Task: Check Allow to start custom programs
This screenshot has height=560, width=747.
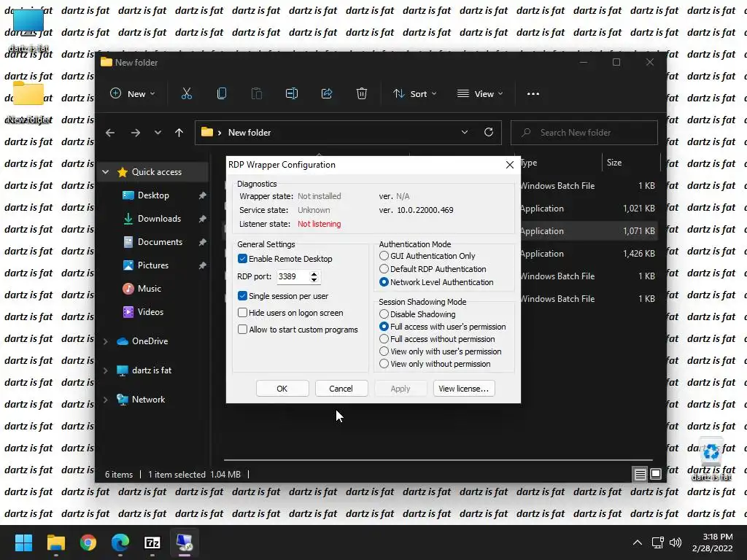Action: coord(242,329)
